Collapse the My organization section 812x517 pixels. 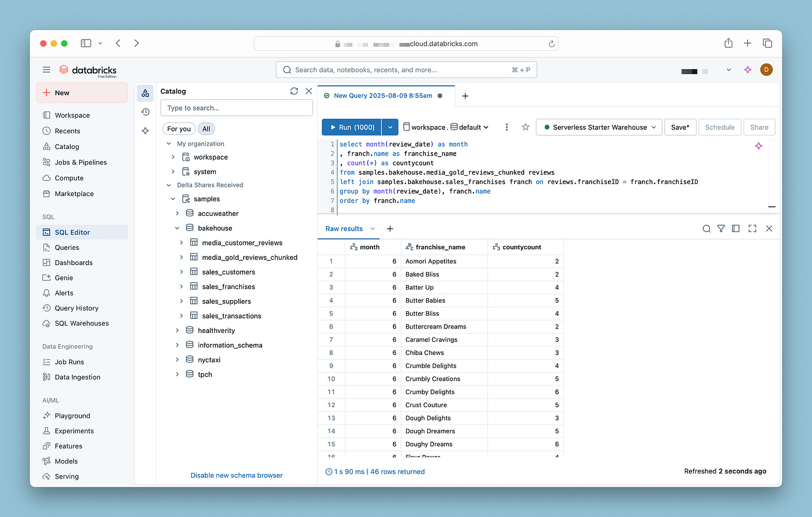click(x=169, y=144)
